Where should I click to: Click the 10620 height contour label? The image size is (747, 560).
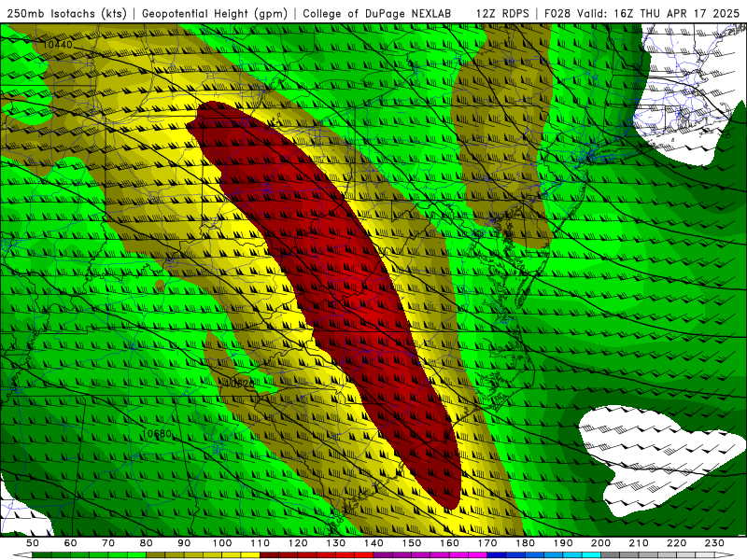(x=239, y=383)
